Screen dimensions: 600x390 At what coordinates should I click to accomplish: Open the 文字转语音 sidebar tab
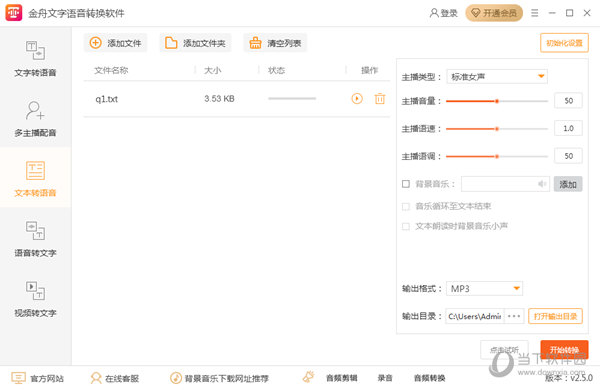pyautogui.click(x=35, y=59)
